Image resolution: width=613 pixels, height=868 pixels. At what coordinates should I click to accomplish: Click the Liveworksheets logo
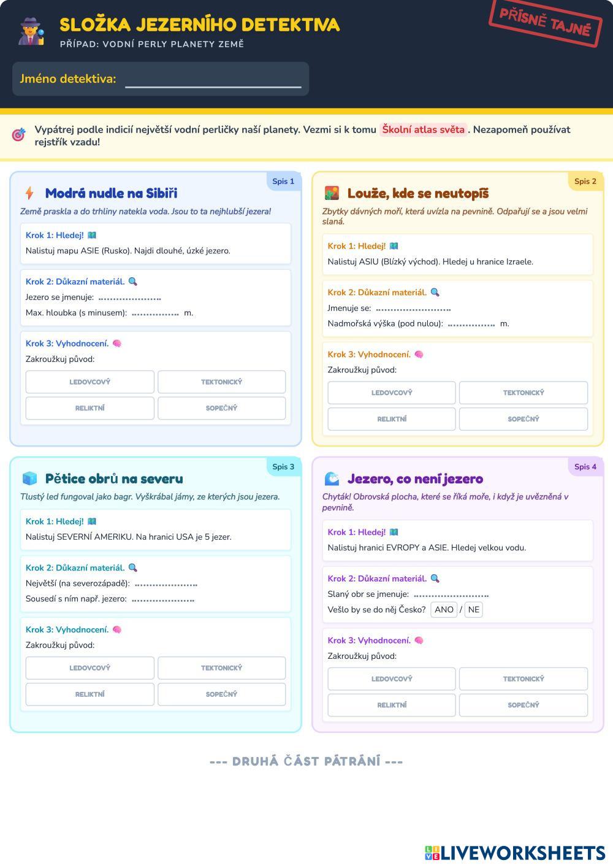tap(514, 853)
